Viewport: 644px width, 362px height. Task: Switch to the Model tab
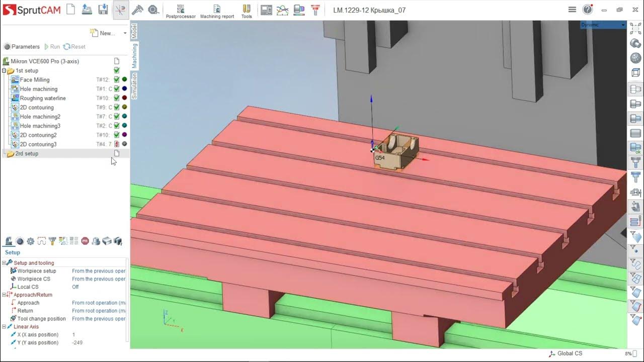click(134, 31)
